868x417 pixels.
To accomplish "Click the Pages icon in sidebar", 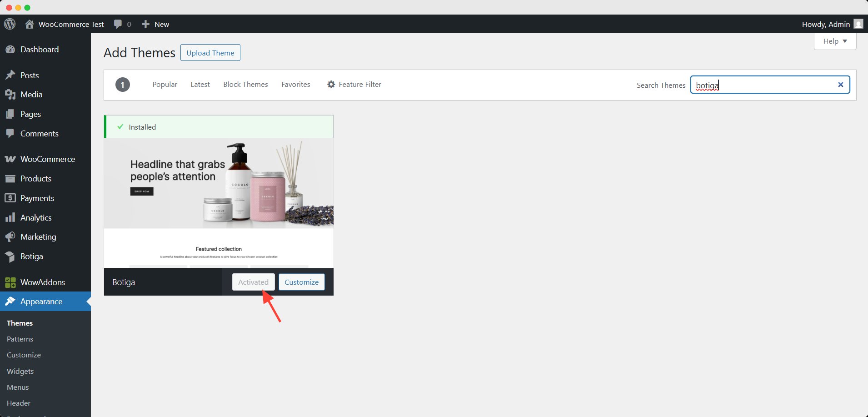I will tap(10, 114).
